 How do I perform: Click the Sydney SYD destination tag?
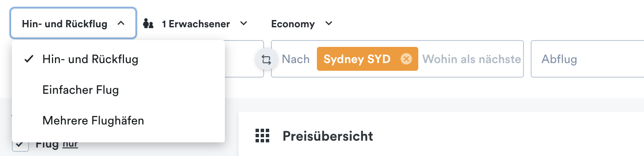pyautogui.click(x=357, y=59)
